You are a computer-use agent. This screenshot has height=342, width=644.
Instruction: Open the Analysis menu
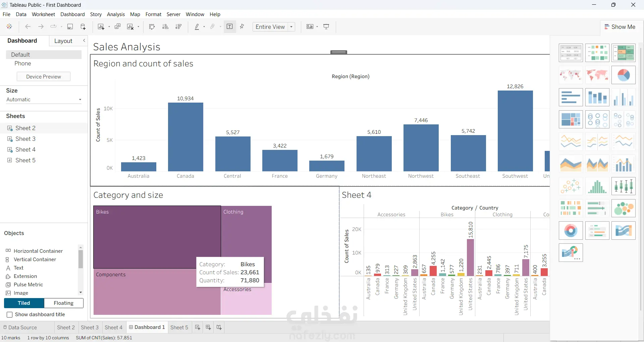pyautogui.click(x=116, y=14)
